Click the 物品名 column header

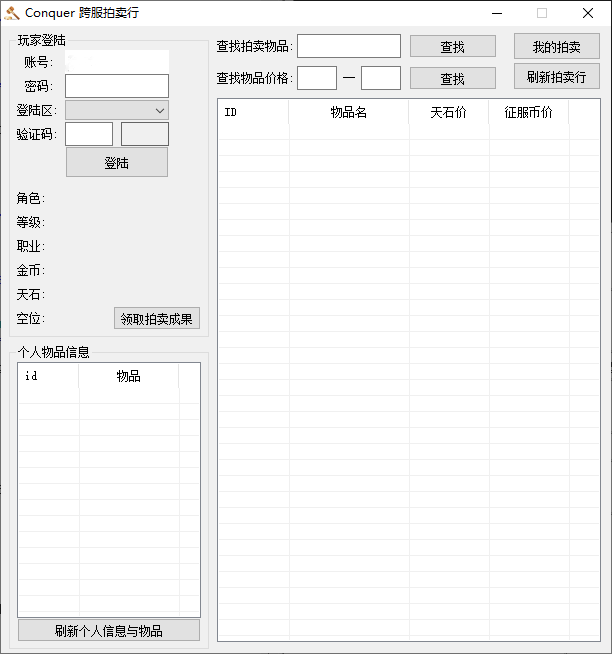point(348,112)
